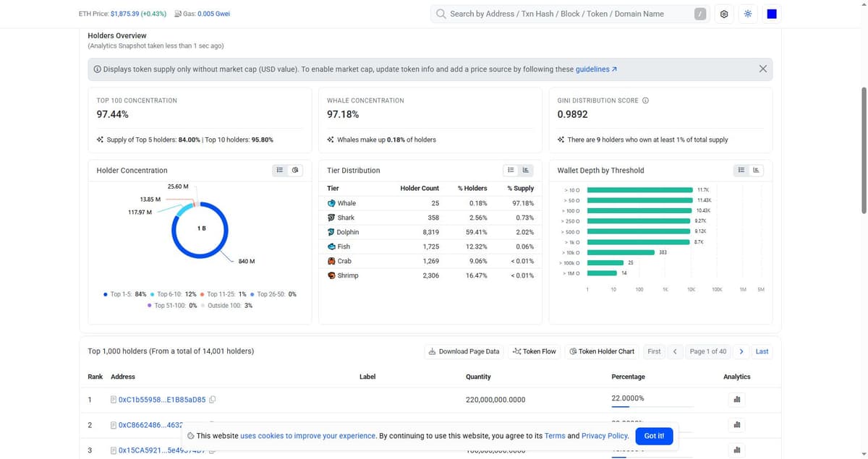The width and height of the screenshot is (868, 459).
Task: Click the Fish tier icon
Action: coord(331,246)
